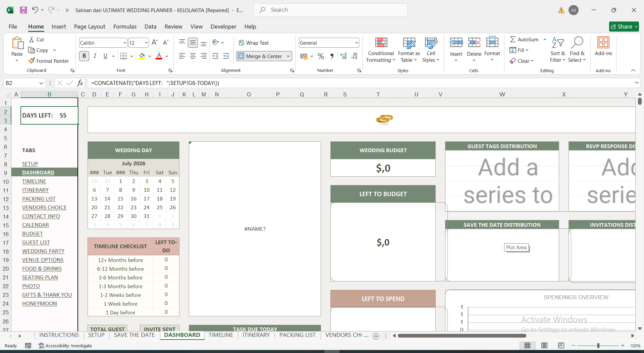Switch to Page Layout view in status bar
The image size is (644, 353).
[x=544, y=346]
